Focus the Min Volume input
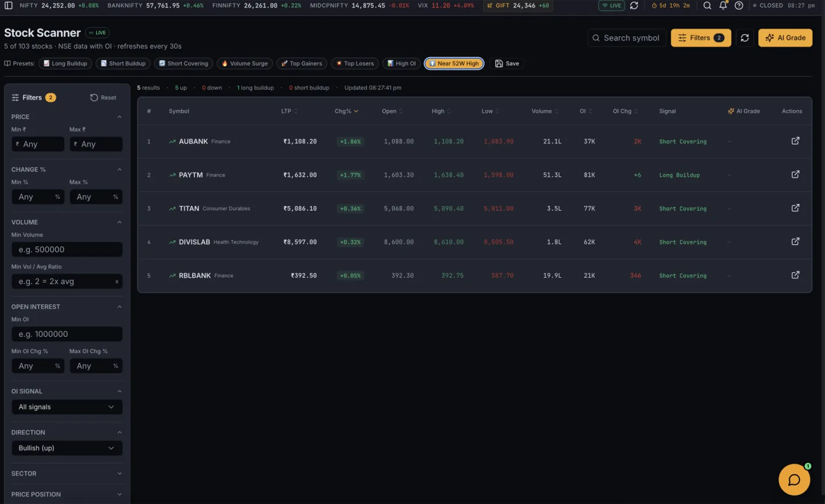 coord(66,250)
